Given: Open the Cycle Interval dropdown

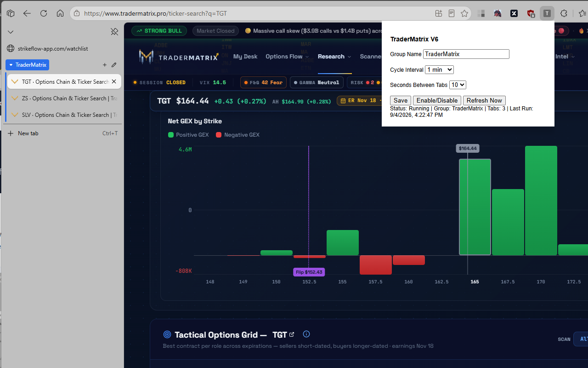Looking at the screenshot, I should pos(439,69).
